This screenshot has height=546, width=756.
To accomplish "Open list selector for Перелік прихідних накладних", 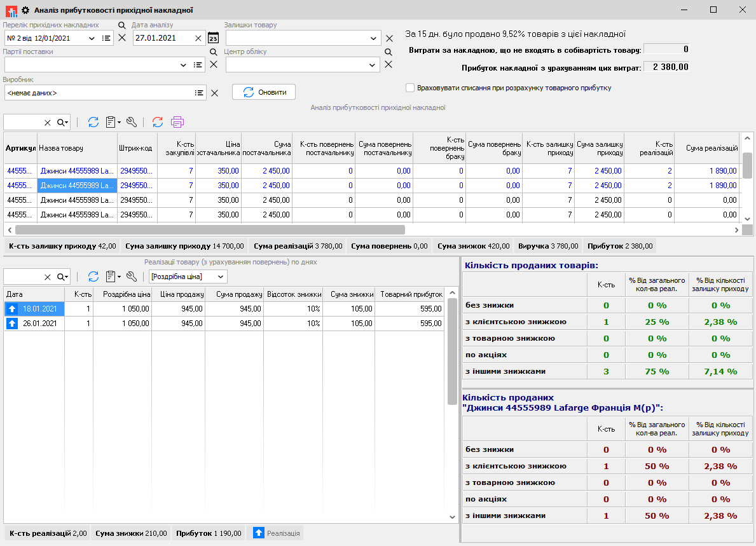I will click(x=106, y=38).
